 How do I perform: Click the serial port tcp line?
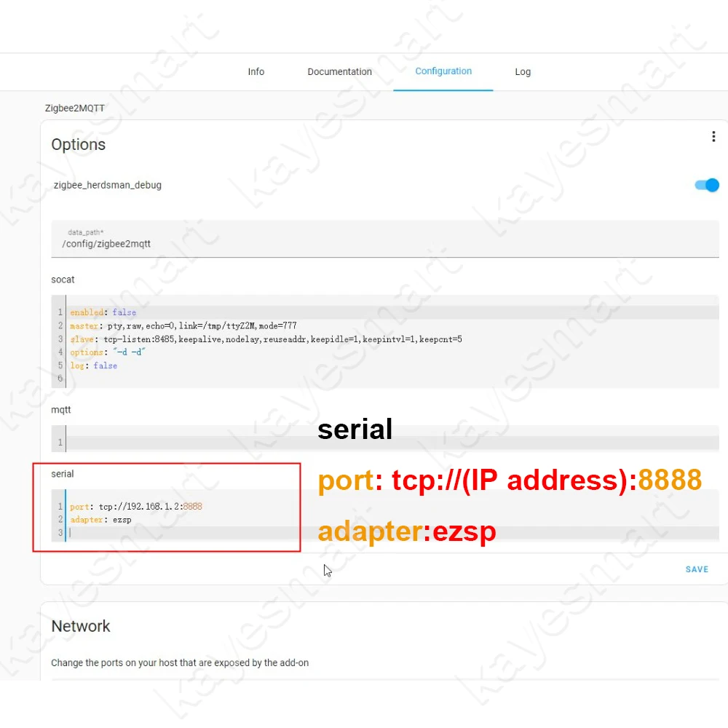(136, 506)
